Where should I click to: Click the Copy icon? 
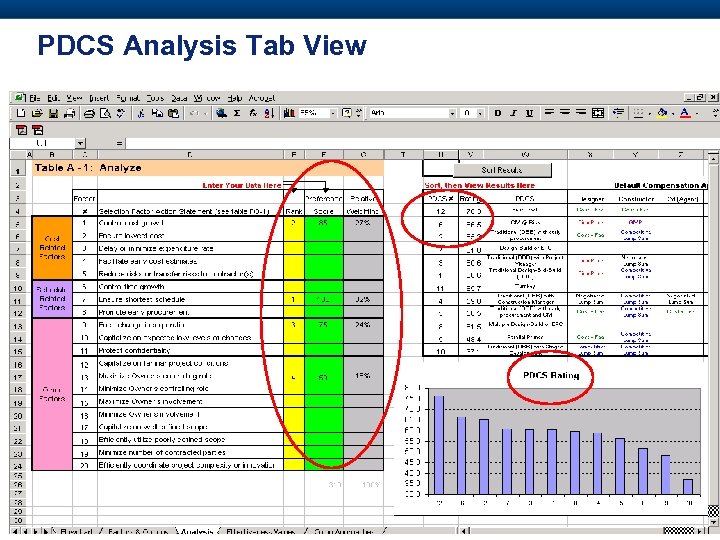pos(157,113)
